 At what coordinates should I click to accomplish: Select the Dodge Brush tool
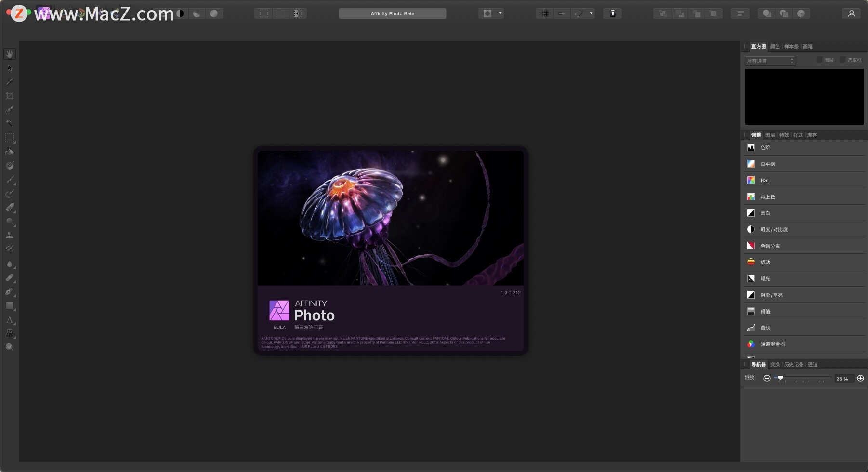10,222
